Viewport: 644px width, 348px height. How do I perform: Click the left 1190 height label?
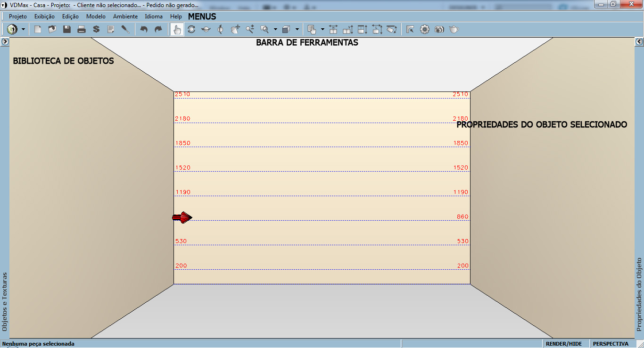coord(182,192)
